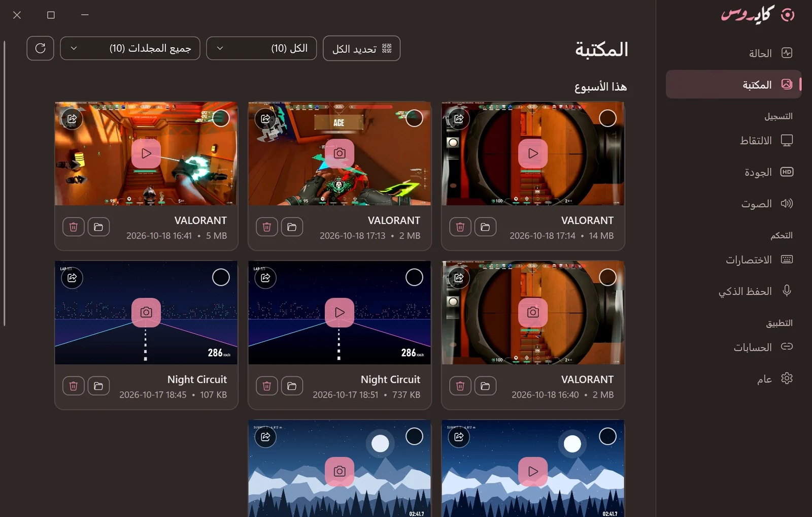812x517 pixels.
Task: Delete the VALORANT 16:40 screenshot
Action: point(460,386)
